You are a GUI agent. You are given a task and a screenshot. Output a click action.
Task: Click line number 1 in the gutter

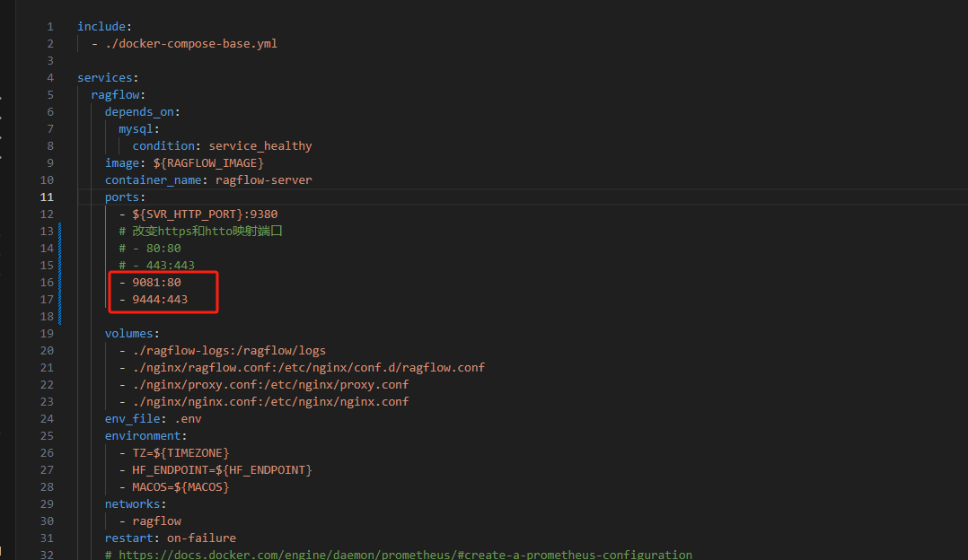(50, 26)
